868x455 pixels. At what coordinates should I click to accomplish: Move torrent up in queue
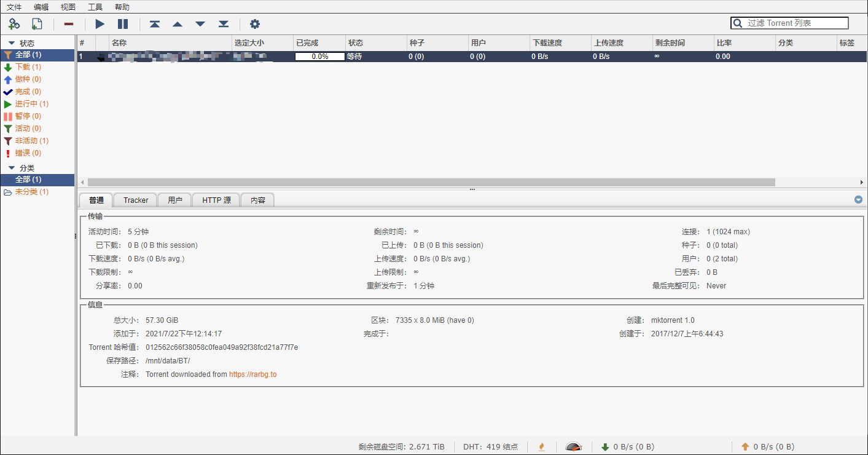pyautogui.click(x=178, y=24)
